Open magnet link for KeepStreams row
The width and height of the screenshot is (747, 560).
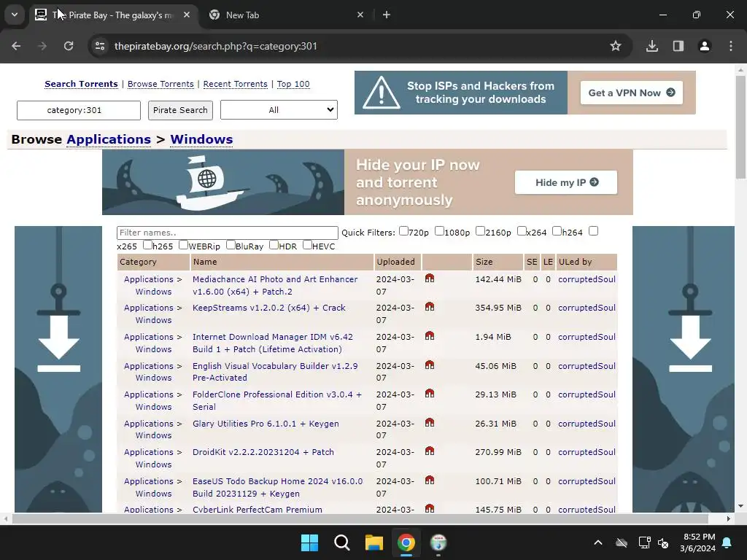(429, 307)
